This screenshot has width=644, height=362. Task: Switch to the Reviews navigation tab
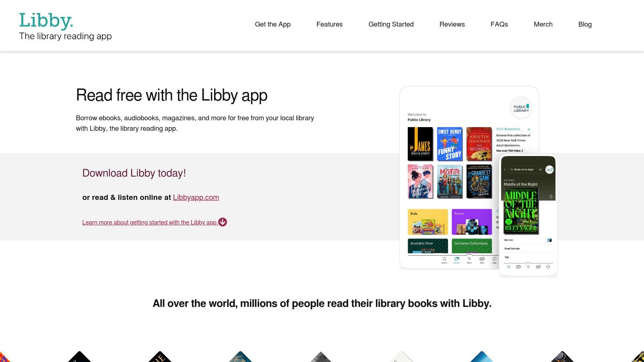[x=452, y=24]
